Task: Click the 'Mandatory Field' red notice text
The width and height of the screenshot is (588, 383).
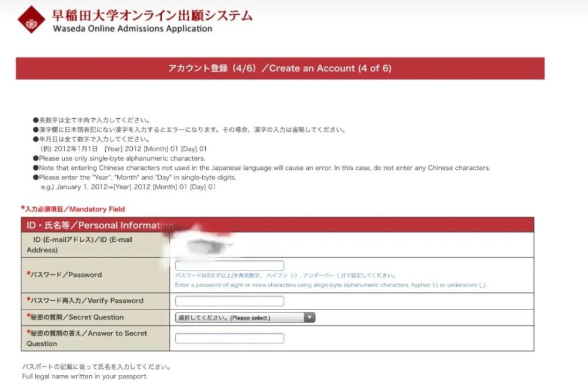Action: coord(73,209)
